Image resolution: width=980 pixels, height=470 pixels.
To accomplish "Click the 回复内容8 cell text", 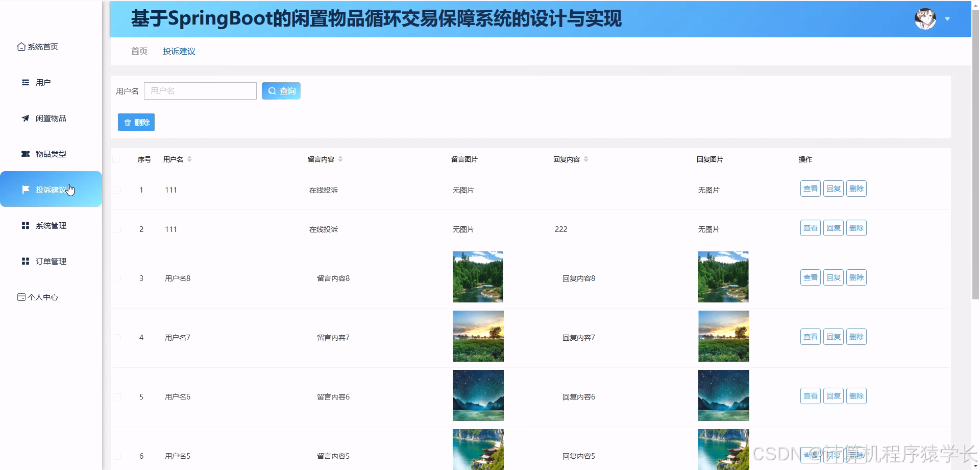I will point(579,278).
